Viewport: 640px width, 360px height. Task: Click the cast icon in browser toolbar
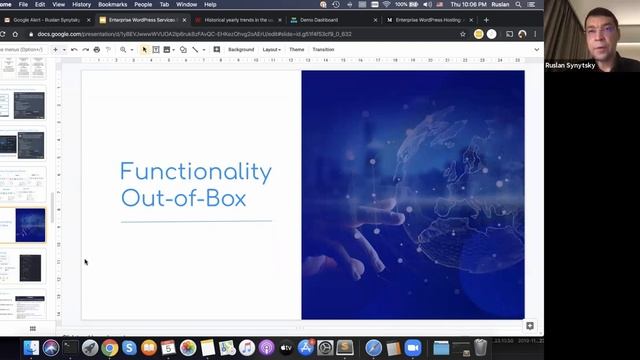tap(509, 34)
